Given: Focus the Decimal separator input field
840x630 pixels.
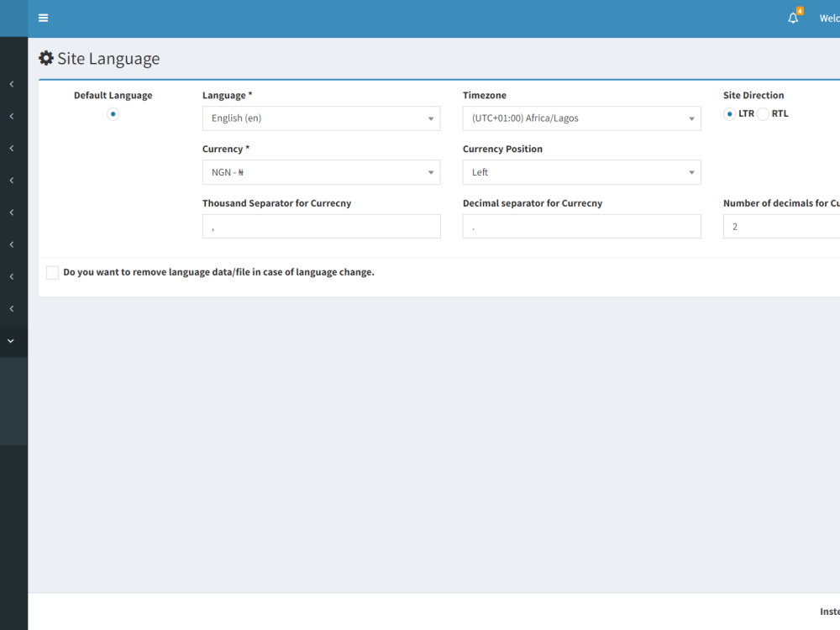Looking at the screenshot, I should pos(582,227).
